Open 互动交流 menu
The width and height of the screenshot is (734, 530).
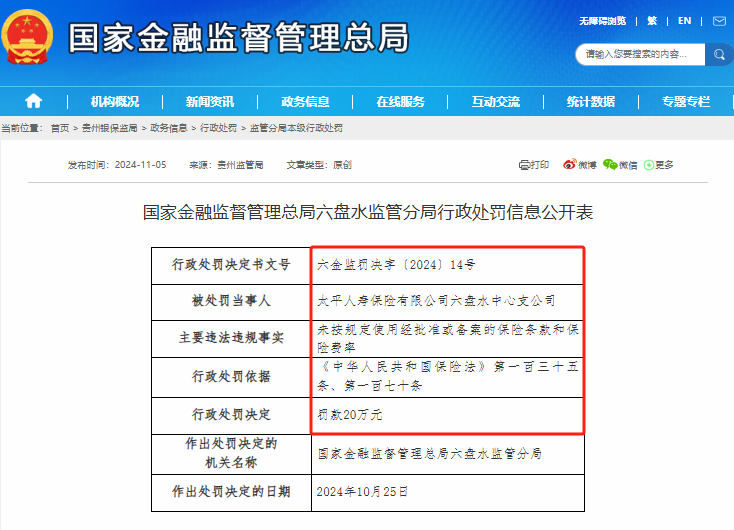[x=496, y=102]
